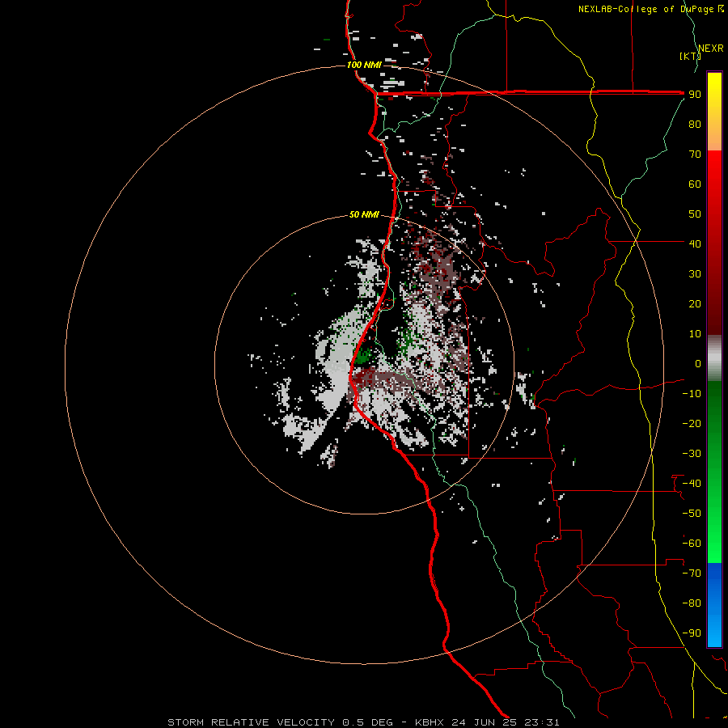The height and width of the screenshot is (728, 728).
Task: Select the "80" value on the velocity scale
Action: tap(695, 125)
